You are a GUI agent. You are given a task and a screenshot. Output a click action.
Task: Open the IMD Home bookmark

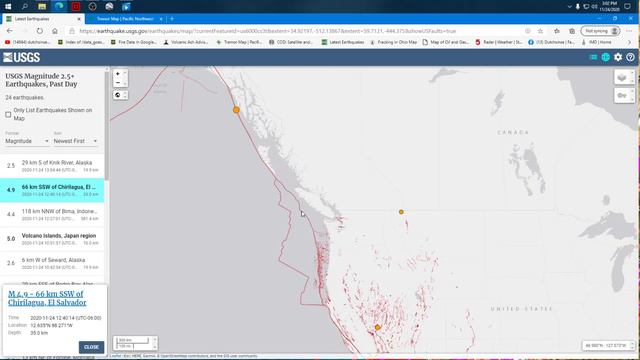tap(596, 42)
